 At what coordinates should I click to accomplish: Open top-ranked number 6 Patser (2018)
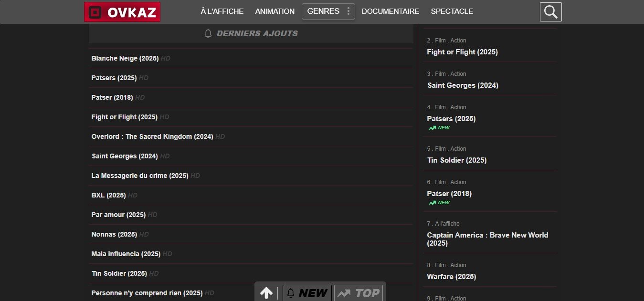click(x=449, y=194)
